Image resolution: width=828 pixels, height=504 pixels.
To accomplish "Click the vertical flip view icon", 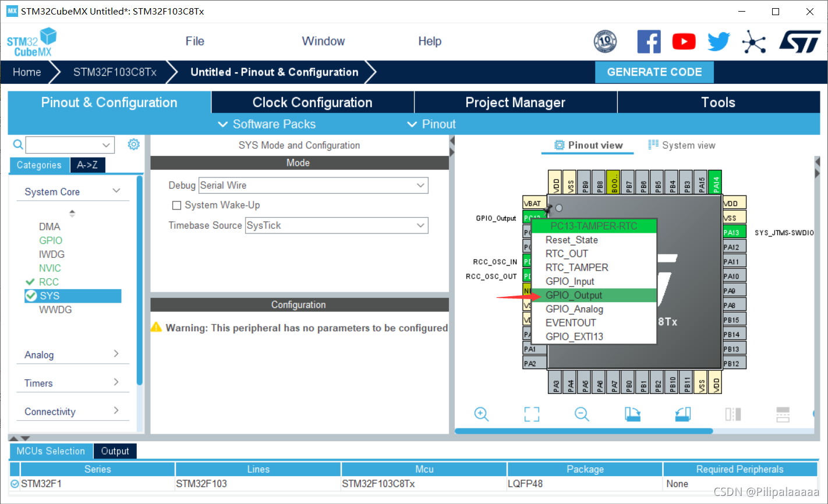I will pyautogui.click(x=733, y=414).
